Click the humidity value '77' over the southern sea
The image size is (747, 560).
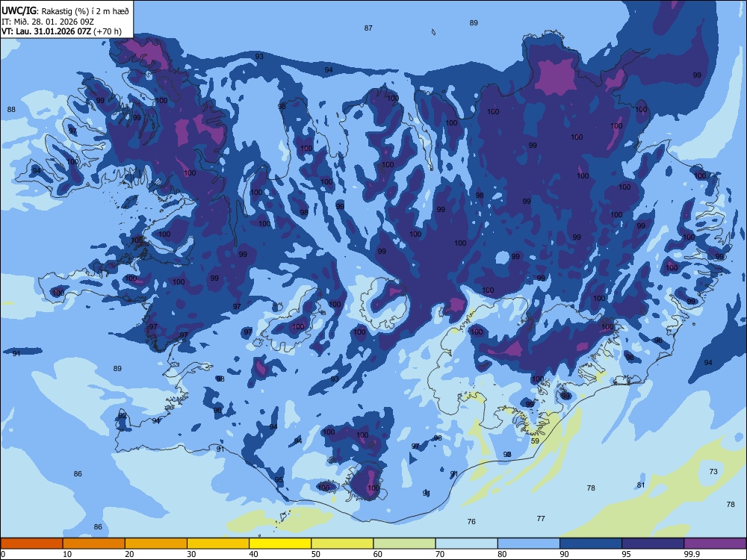coord(541,519)
